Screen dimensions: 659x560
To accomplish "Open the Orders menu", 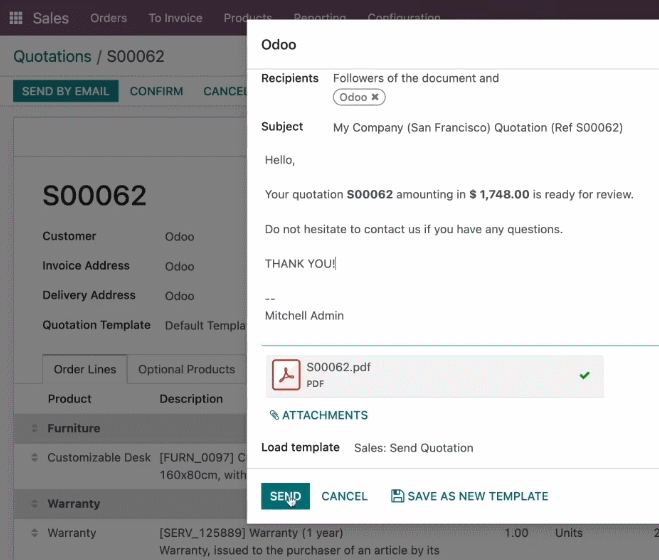I will [108, 18].
